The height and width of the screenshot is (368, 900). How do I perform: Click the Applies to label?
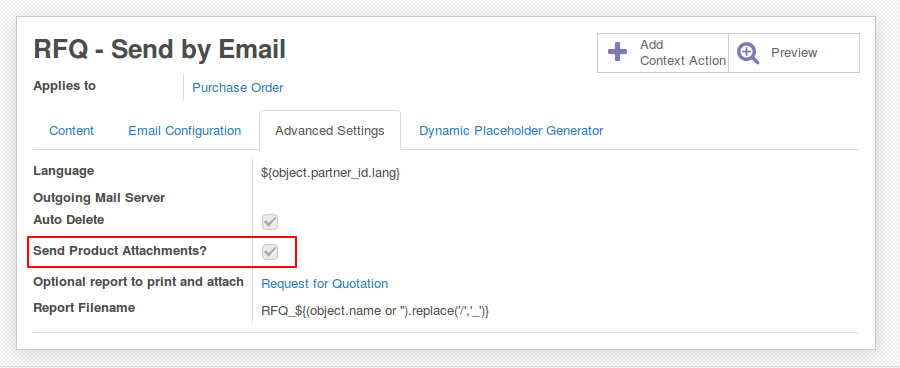(65, 86)
